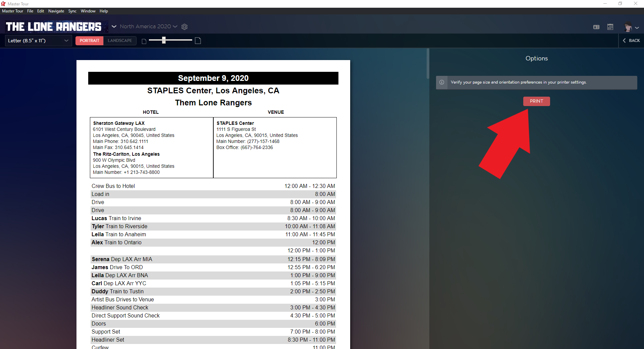Open the guest list card icon
Image resolution: width=644 pixels, height=349 pixels.
[x=596, y=27]
